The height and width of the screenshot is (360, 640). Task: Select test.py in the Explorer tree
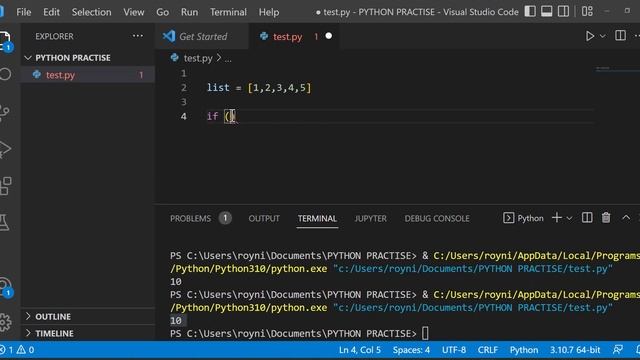tap(88, 75)
